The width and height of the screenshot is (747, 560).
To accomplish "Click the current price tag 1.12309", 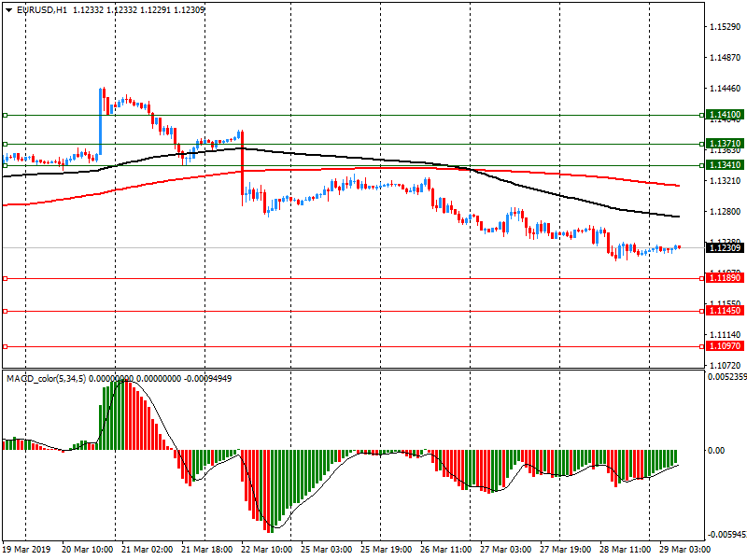I will tap(725, 247).
